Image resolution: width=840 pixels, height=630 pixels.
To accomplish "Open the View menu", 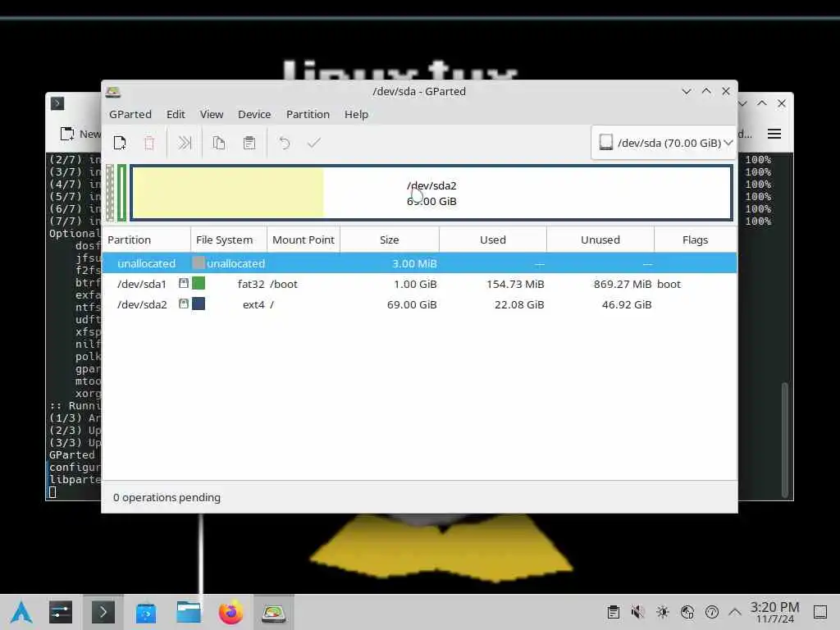I will tap(212, 114).
